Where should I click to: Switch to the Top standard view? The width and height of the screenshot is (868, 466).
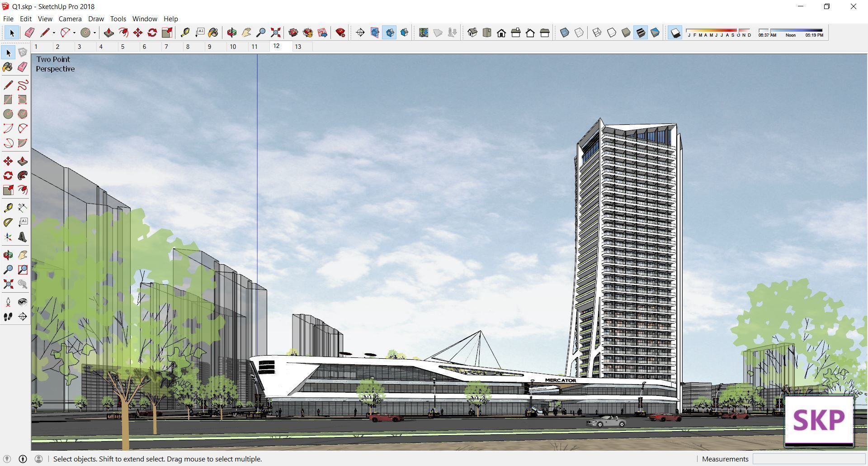487,33
